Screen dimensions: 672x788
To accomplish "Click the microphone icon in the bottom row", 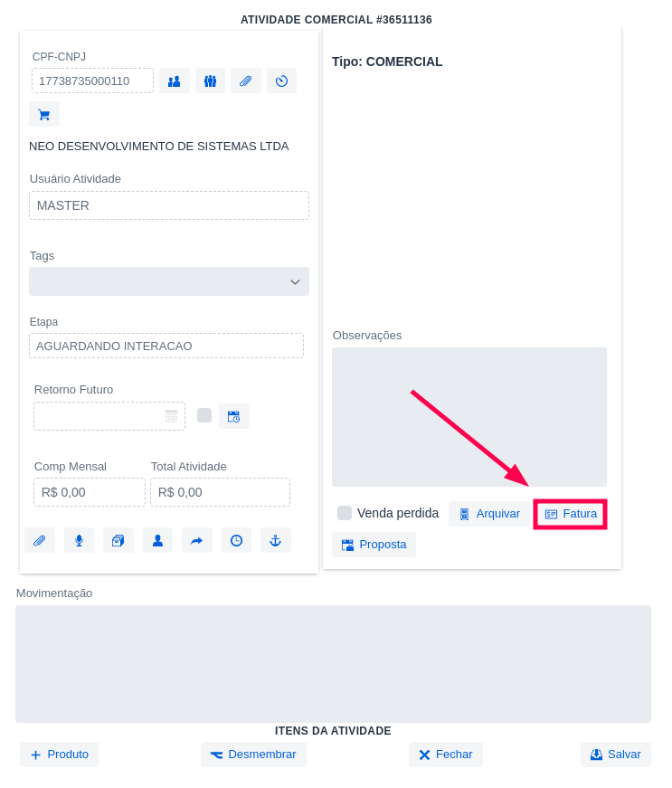I will (79, 541).
